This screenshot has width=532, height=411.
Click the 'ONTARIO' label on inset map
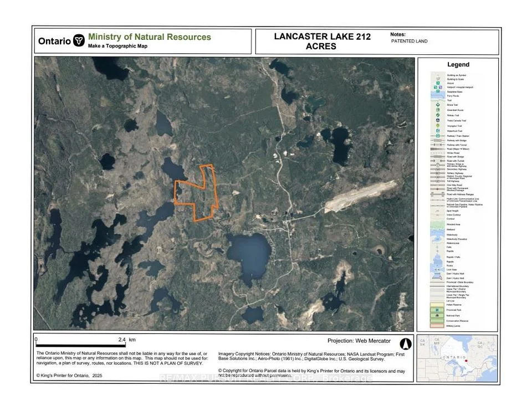point(454,357)
